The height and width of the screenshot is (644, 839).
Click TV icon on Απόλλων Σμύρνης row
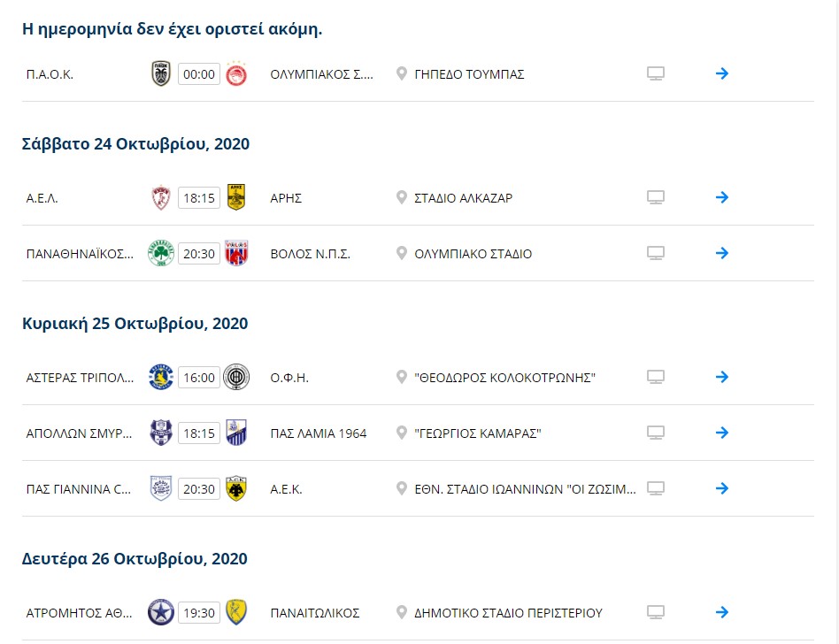(x=656, y=433)
